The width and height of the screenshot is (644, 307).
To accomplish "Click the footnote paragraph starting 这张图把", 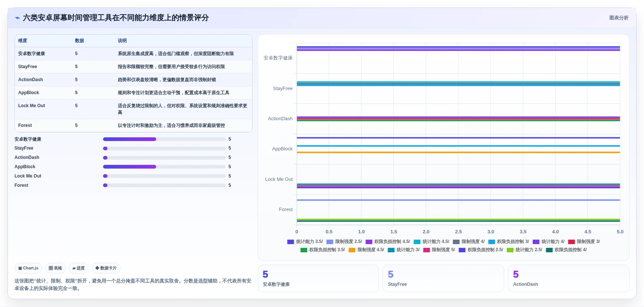I will pos(133,285).
